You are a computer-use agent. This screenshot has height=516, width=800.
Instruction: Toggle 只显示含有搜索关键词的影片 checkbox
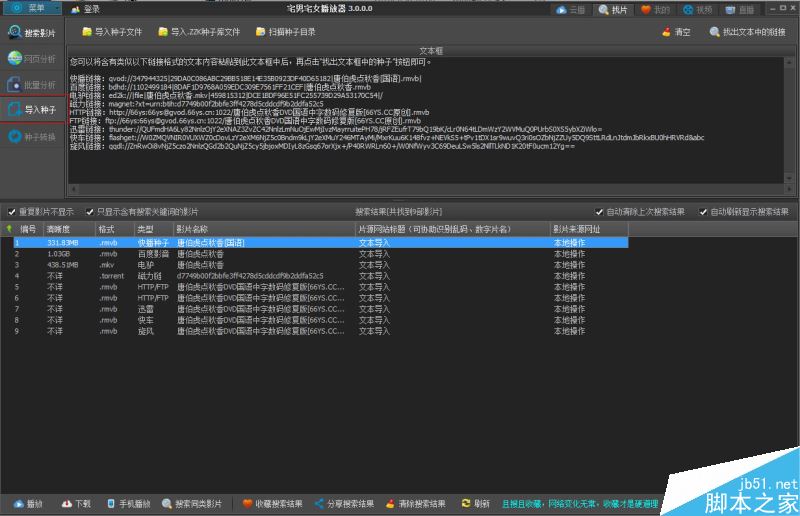tap(90, 212)
